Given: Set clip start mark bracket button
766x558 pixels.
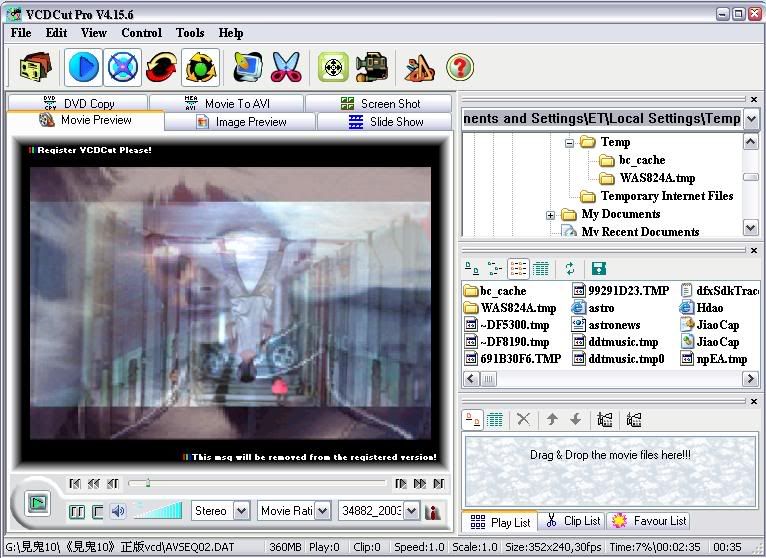Looking at the screenshot, I should (x=77, y=512).
